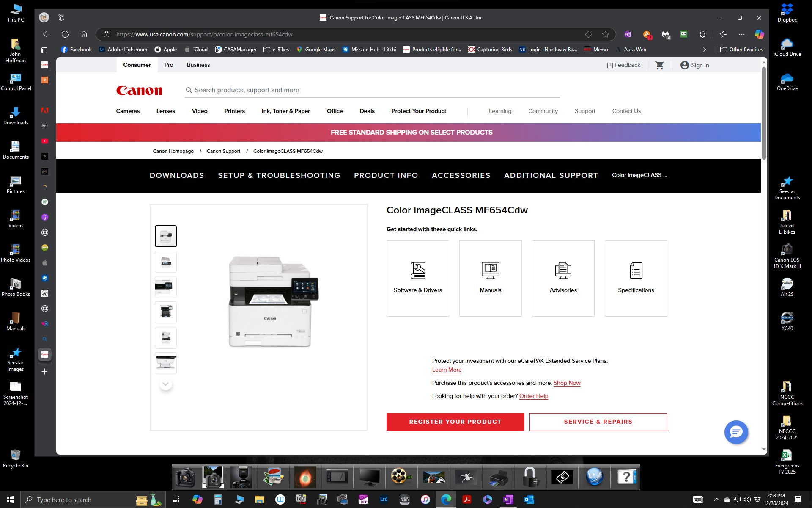This screenshot has height=508, width=812.
Task: Click inside the search products field
Action: click(x=372, y=90)
